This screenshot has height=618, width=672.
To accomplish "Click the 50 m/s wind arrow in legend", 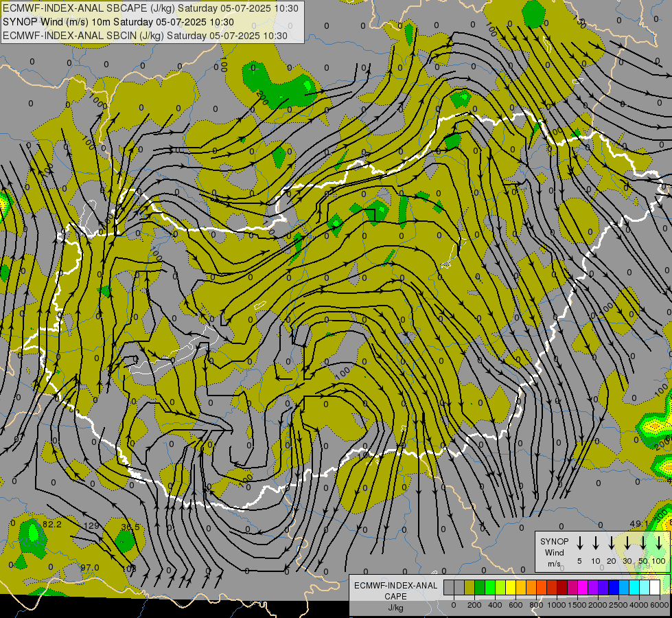I will pos(643,543).
